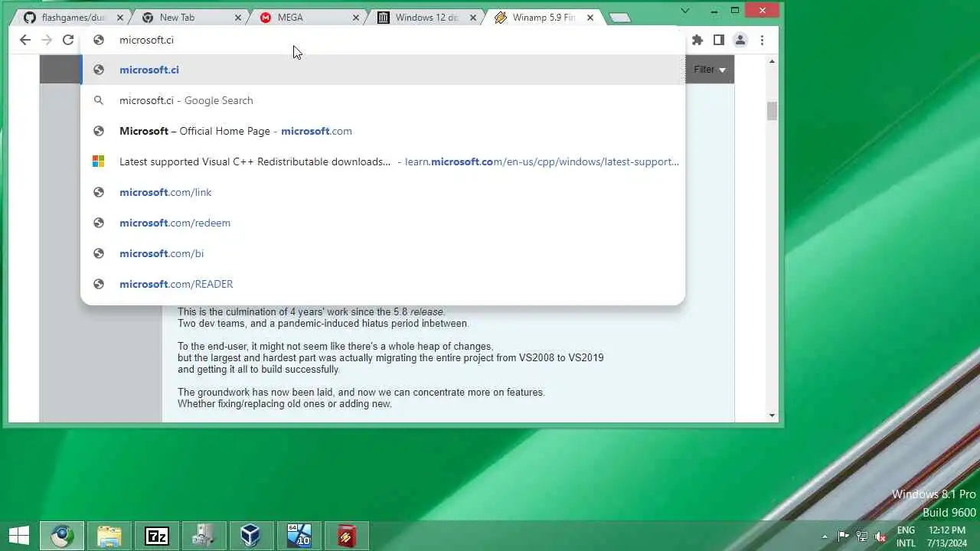Click the Microsoft logo icon beside Visual C++ suggestion
Image resolution: width=980 pixels, height=551 pixels.
pos(98,161)
